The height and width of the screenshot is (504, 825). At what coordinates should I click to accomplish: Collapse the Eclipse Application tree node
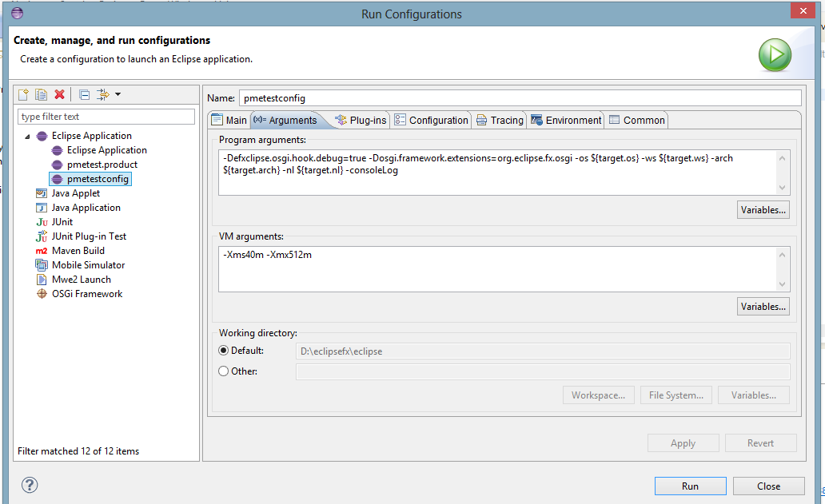tap(27, 136)
